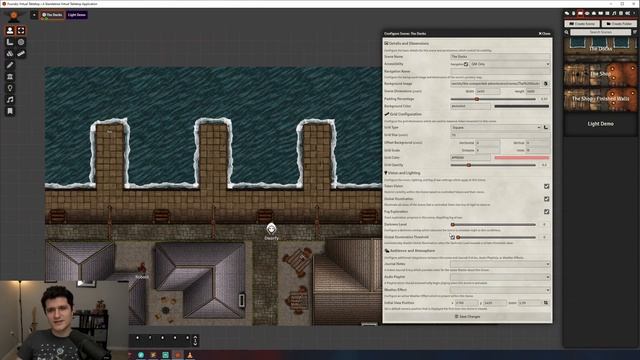Select The Shop - Finished Walls scene
Screen dimensions: 640x360
pyautogui.click(x=600, y=99)
